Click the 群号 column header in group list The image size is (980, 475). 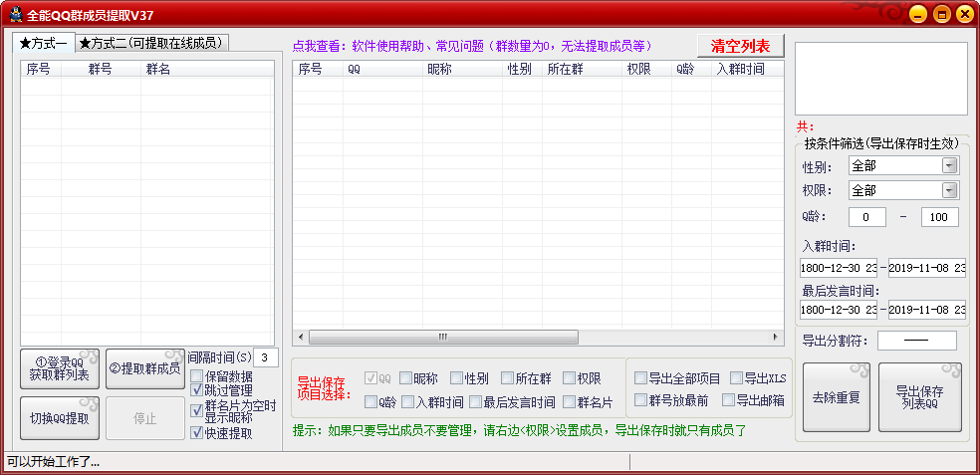(x=101, y=69)
